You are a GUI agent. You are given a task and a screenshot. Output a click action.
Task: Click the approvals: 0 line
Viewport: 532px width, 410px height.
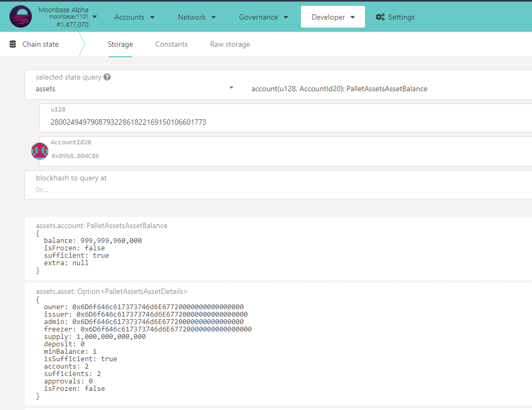pos(68,381)
